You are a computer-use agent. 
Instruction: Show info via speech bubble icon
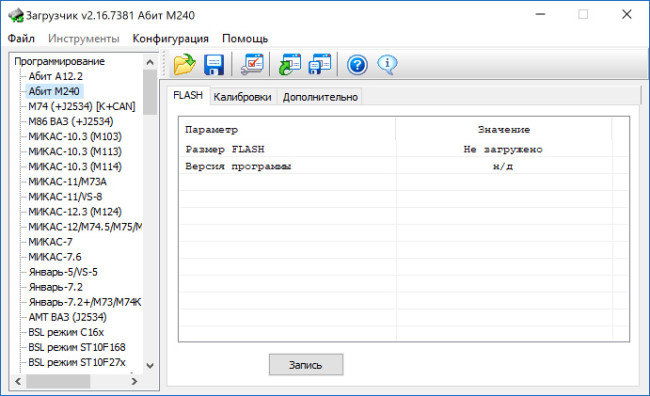(x=387, y=65)
